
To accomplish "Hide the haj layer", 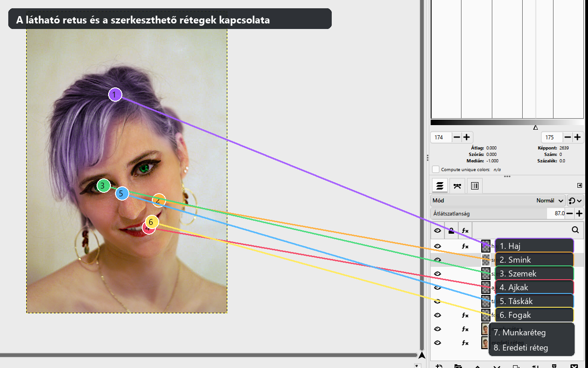I will tap(438, 246).
